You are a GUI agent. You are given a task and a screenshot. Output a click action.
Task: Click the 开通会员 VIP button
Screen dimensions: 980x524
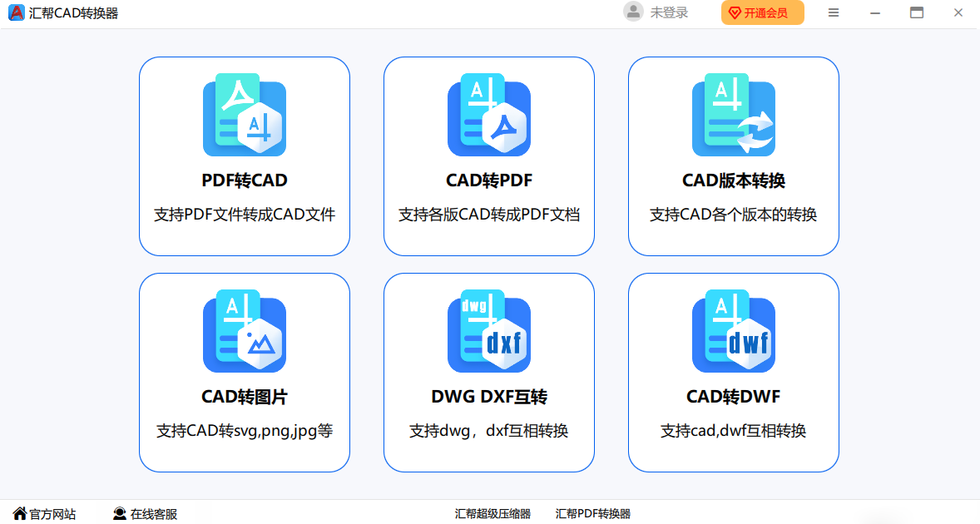tap(762, 12)
